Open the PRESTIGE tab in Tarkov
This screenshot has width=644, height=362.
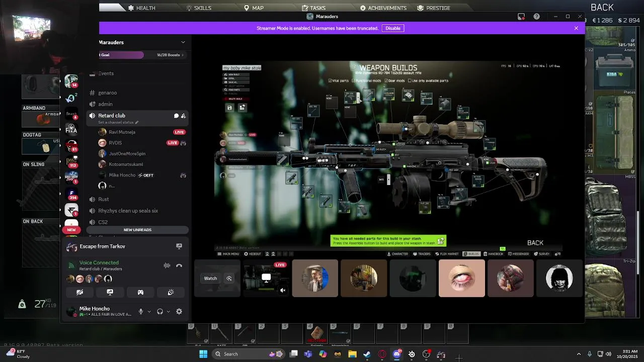pyautogui.click(x=434, y=8)
